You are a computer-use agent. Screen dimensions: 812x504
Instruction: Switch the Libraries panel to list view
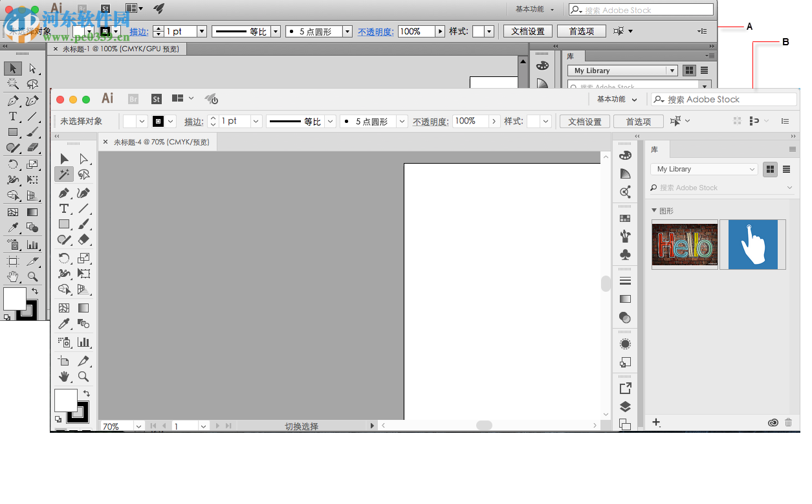click(786, 169)
